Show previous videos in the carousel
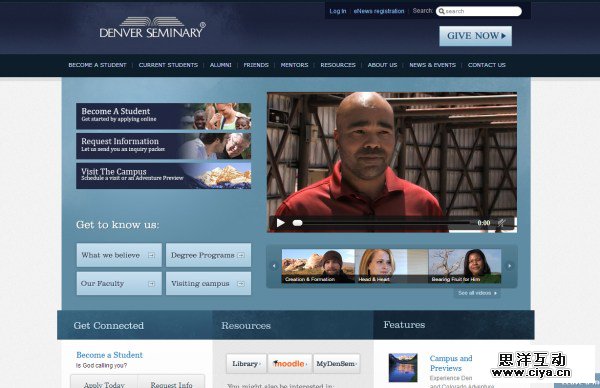600x388 pixels. (274, 266)
